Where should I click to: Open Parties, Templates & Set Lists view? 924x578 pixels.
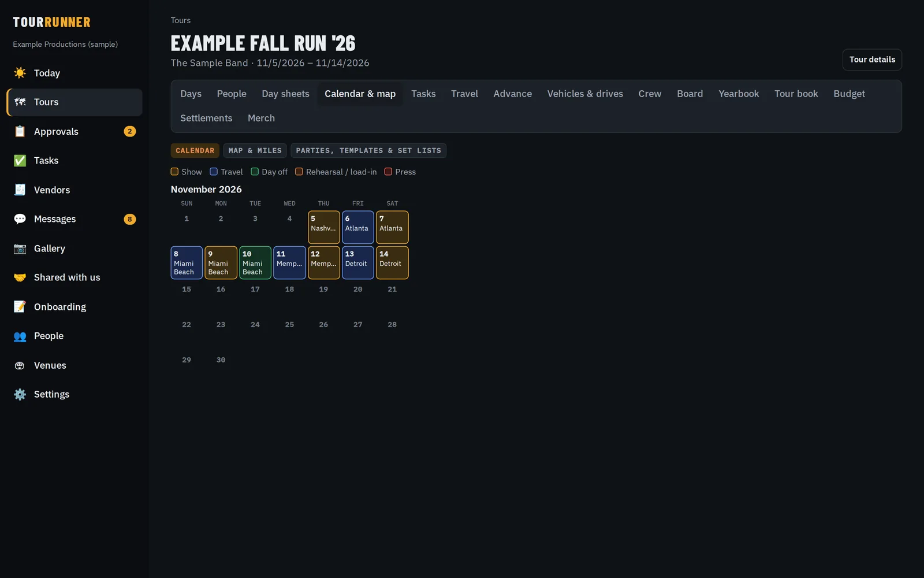368,151
